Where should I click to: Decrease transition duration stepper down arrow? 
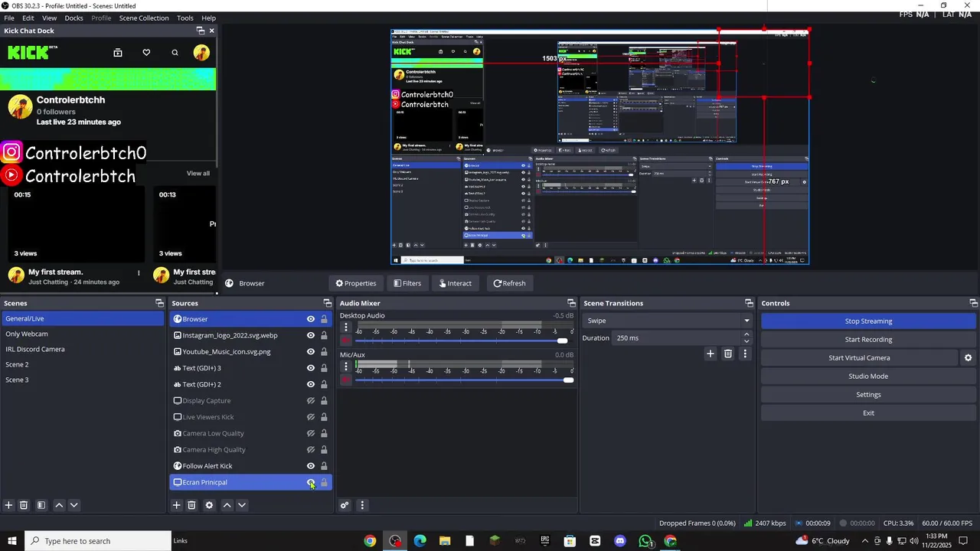746,341
